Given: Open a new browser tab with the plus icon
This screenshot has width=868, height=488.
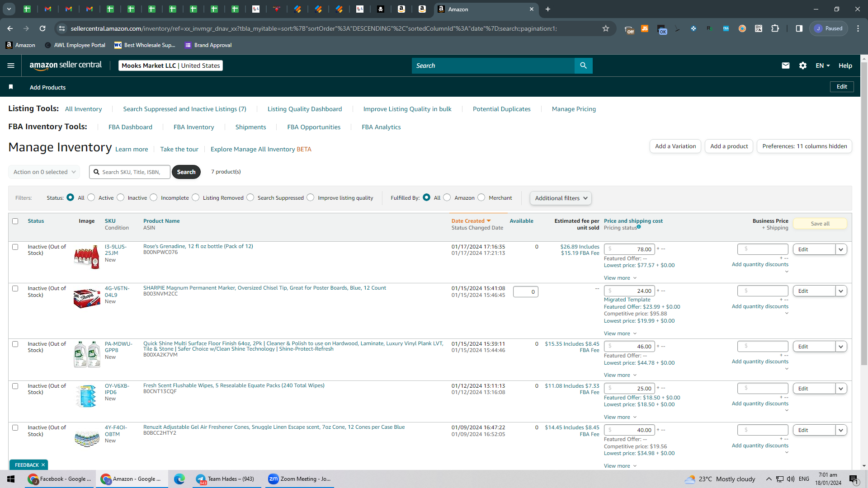Looking at the screenshot, I should [x=548, y=9].
